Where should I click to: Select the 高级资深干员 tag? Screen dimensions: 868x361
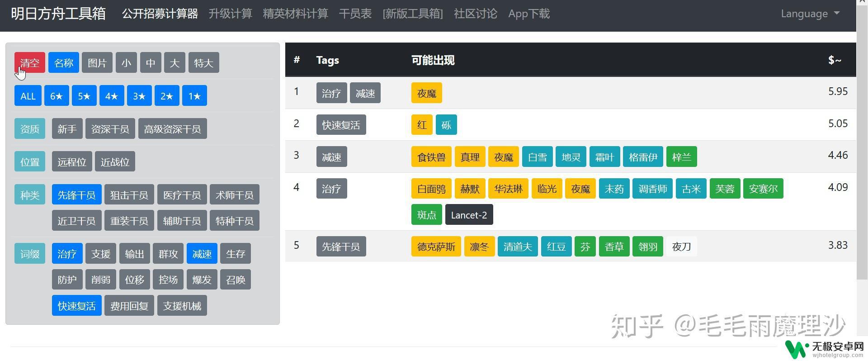tap(173, 128)
